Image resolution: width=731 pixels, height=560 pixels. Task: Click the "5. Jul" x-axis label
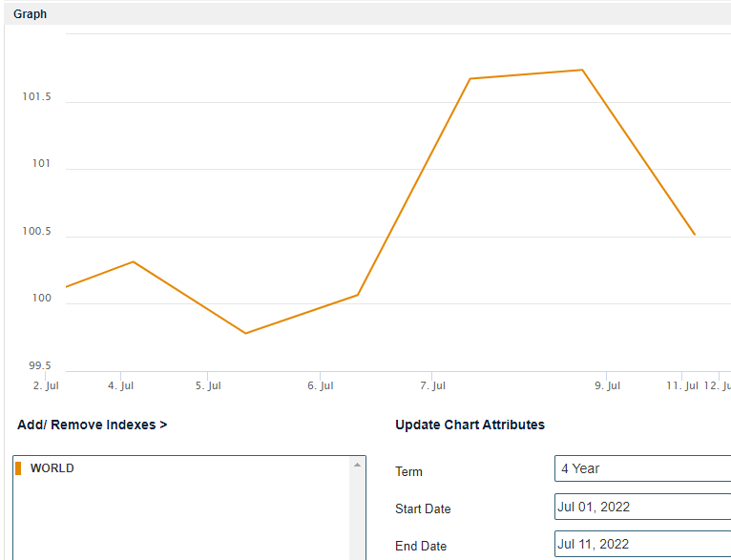[x=208, y=385]
